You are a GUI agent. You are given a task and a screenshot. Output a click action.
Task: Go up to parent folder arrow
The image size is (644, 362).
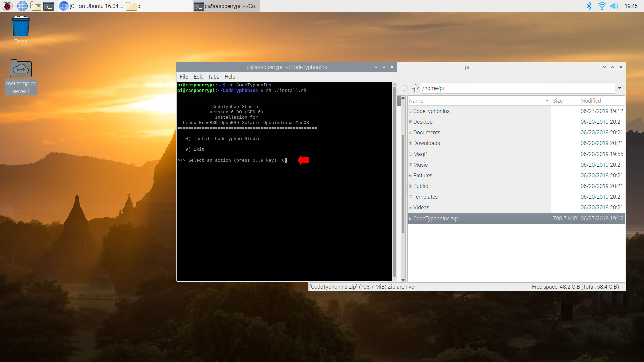click(x=415, y=88)
